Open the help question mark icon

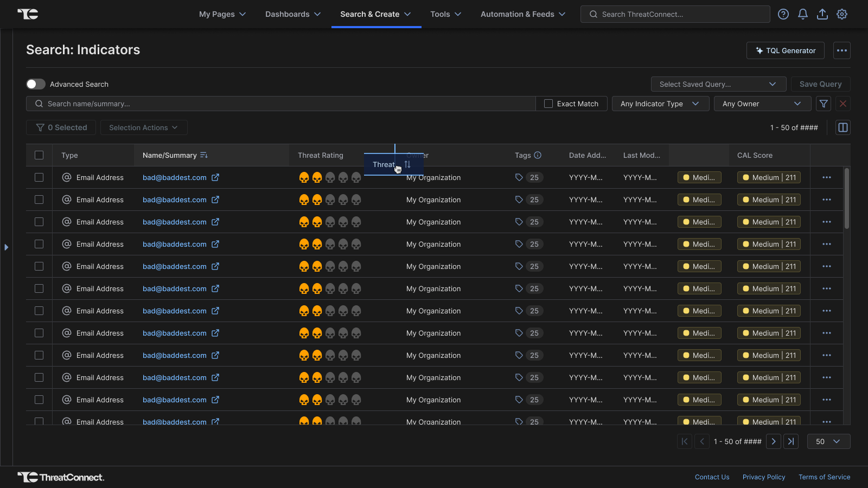[783, 14]
